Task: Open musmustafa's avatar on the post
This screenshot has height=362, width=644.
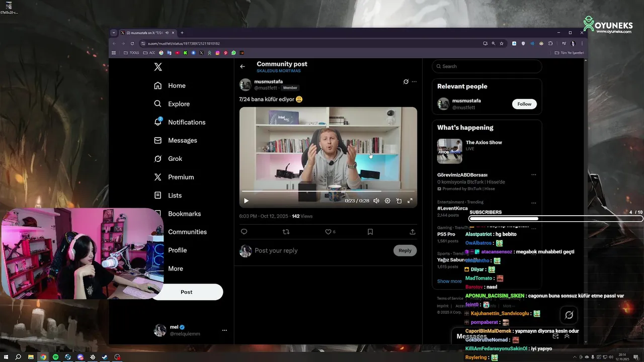Action: coord(245,84)
